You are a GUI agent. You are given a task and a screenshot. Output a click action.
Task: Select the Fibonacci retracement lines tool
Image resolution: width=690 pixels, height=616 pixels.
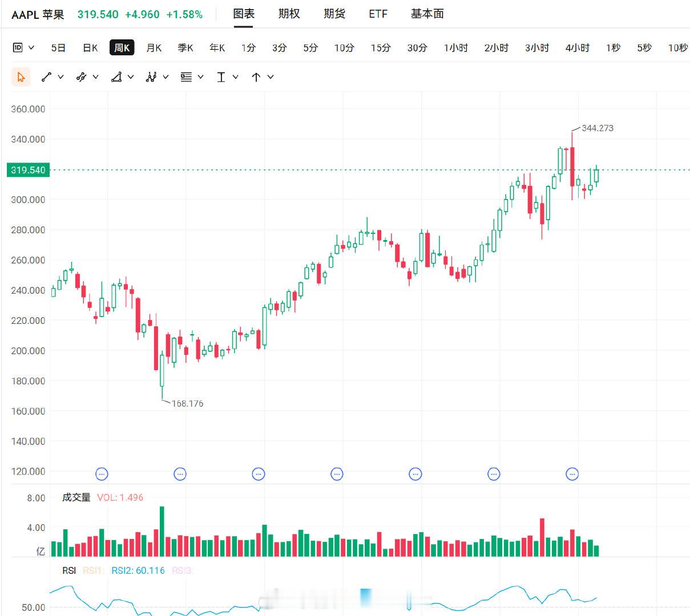coord(186,77)
